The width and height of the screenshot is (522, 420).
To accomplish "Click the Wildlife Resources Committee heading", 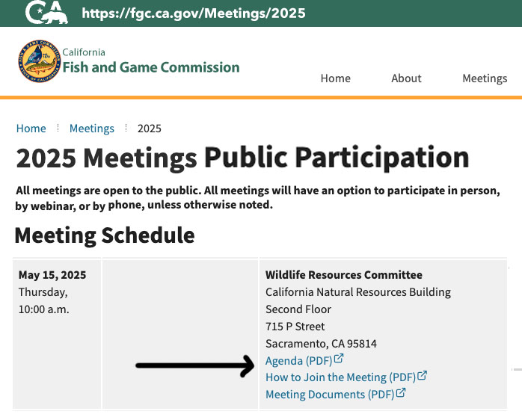I will 344,275.
